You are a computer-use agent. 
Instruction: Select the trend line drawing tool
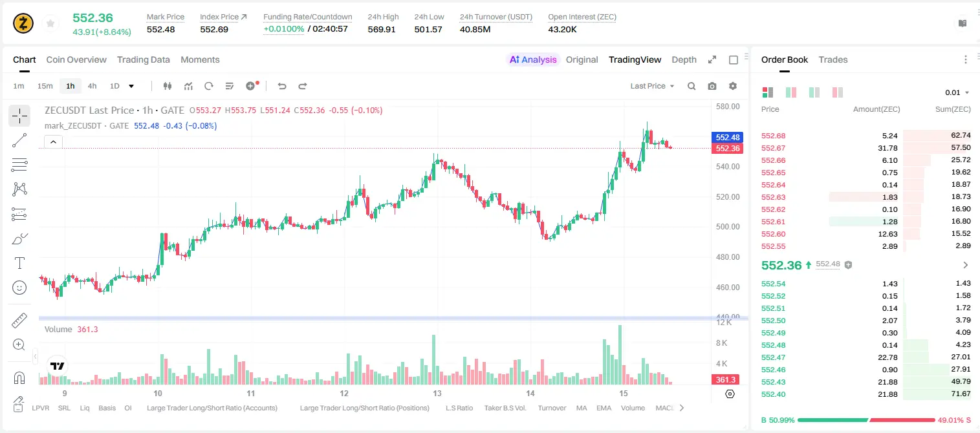point(19,140)
